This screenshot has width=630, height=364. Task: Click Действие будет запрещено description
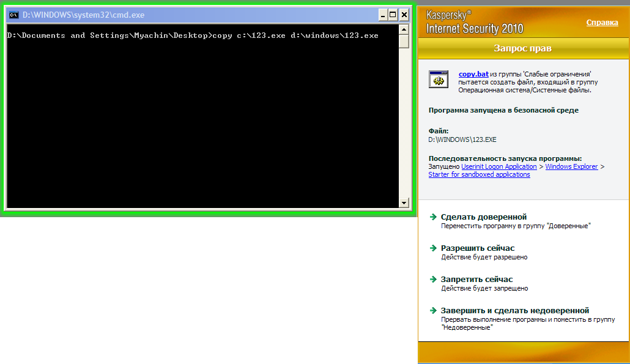click(x=484, y=289)
